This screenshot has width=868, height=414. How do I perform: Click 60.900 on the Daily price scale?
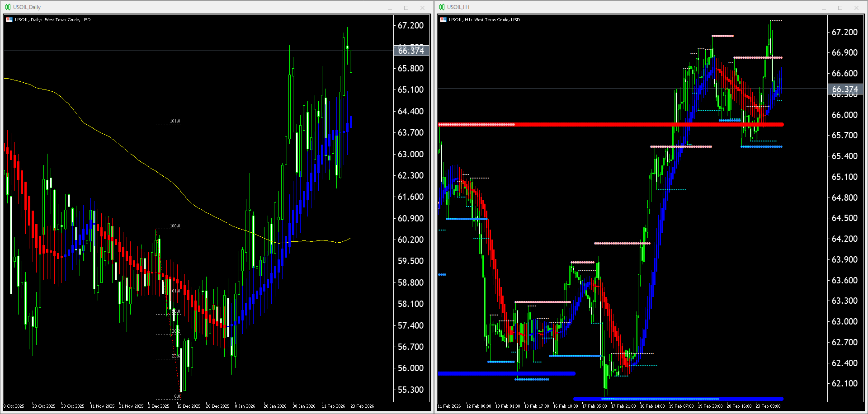click(410, 219)
